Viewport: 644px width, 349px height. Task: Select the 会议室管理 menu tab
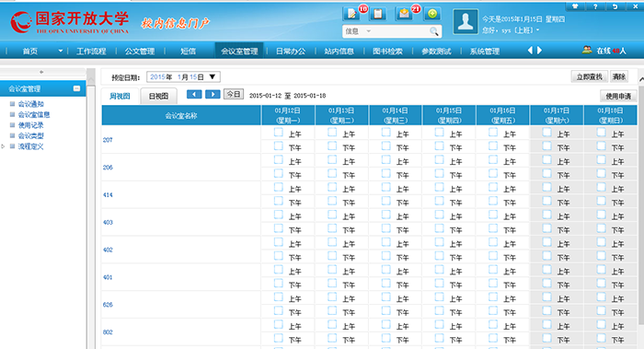pos(239,51)
